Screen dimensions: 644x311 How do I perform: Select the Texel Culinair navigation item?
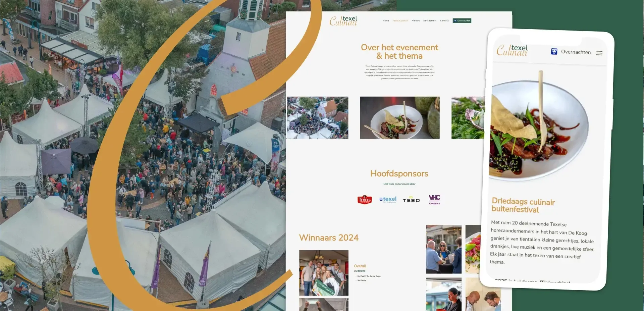click(400, 21)
